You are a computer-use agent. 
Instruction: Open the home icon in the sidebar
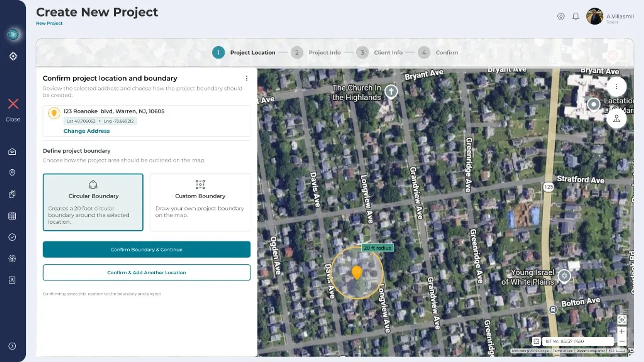[12, 151]
